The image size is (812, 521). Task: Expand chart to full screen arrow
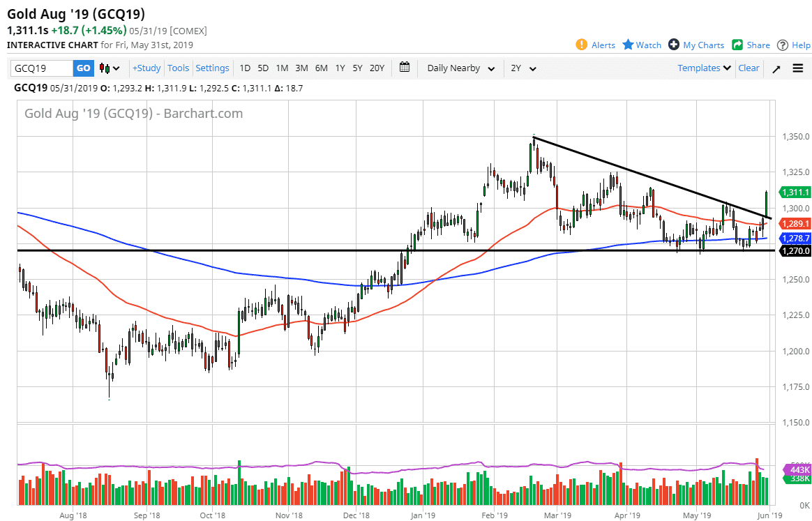click(x=776, y=68)
